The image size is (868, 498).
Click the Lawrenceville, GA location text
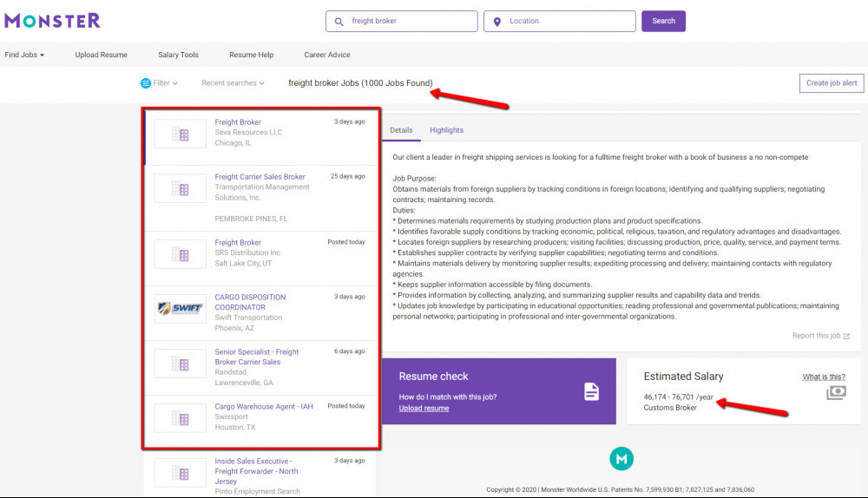pyautogui.click(x=244, y=383)
